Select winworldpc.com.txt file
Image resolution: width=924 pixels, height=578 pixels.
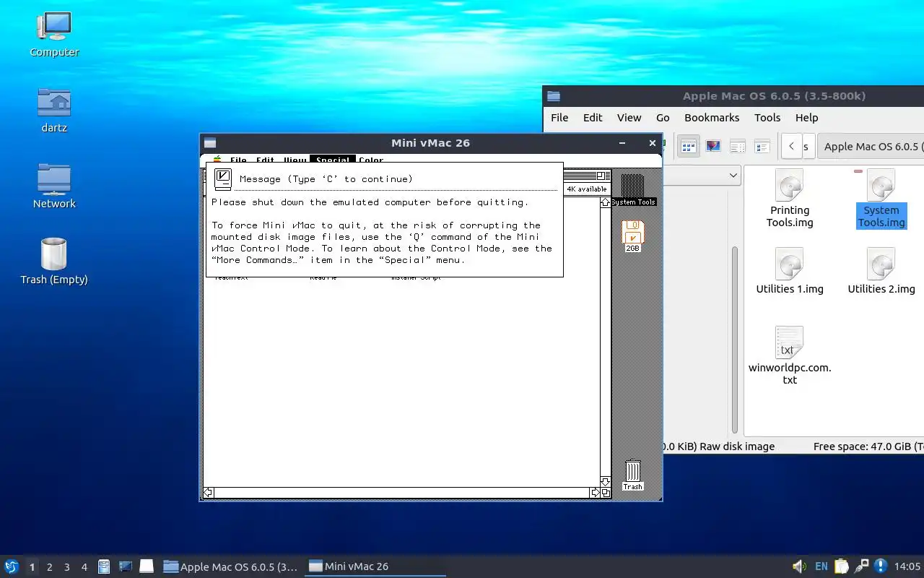click(790, 355)
